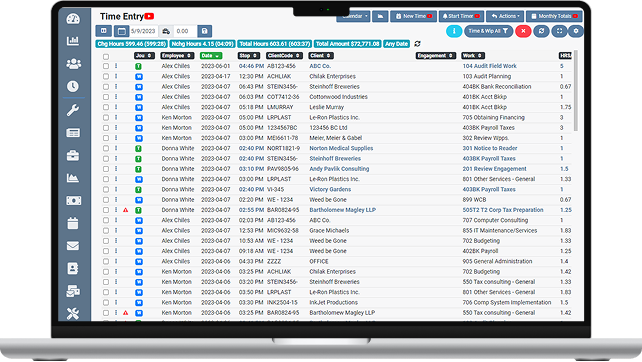The height and width of the screenshot is (362, 642).
Task: Click the Start Timer button
Action: [x=461, y=16]
